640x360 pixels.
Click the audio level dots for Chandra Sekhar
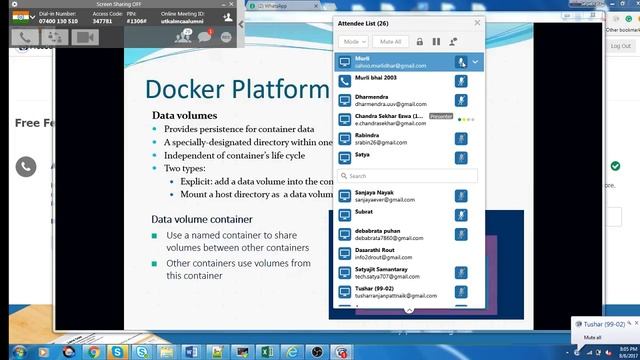tap(466, 120)
